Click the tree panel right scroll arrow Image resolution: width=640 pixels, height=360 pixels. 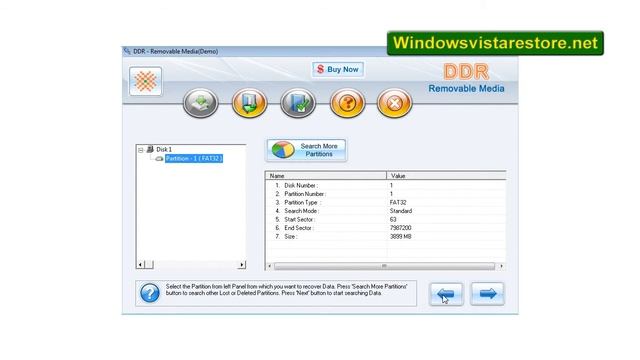pos(242,265)
